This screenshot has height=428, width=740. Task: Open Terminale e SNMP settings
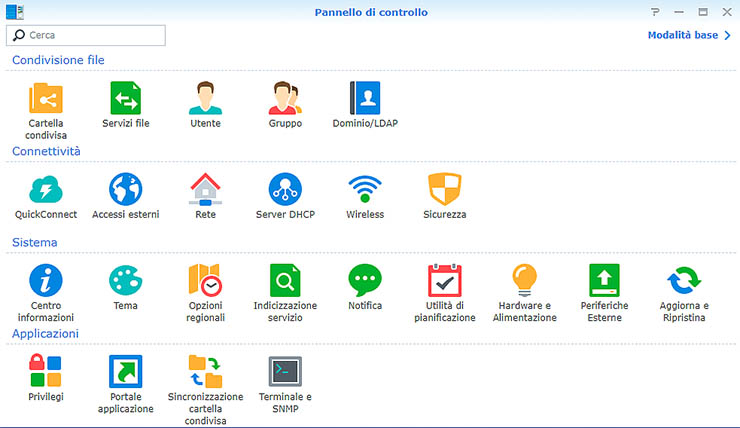(x=285, y=371)
